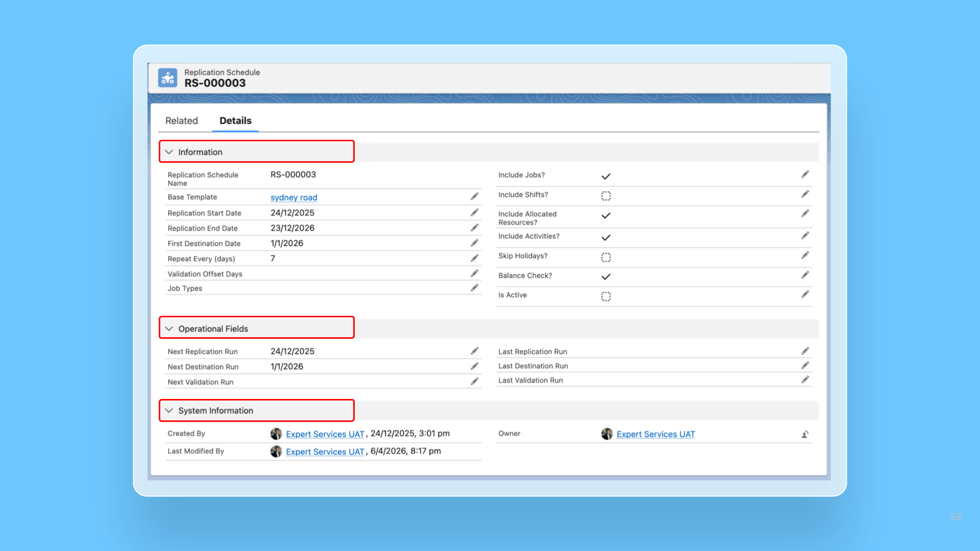The image size is (980, 551).
Task: Collapse the System Information section
Action: click(169, 410)
